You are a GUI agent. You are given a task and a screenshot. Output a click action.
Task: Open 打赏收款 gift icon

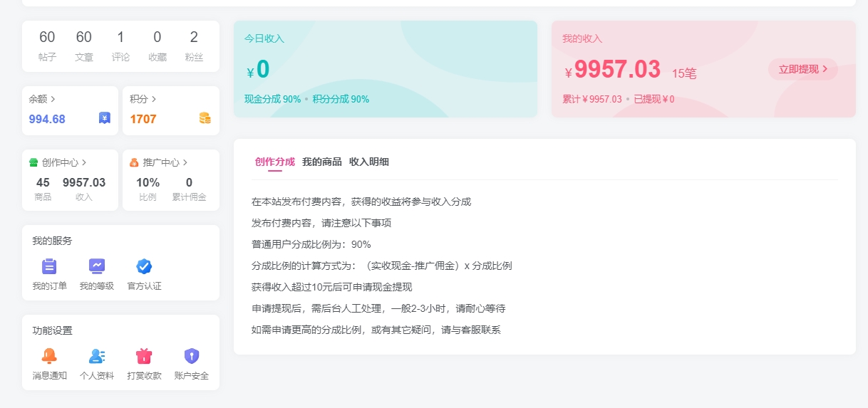click(144, 356)
